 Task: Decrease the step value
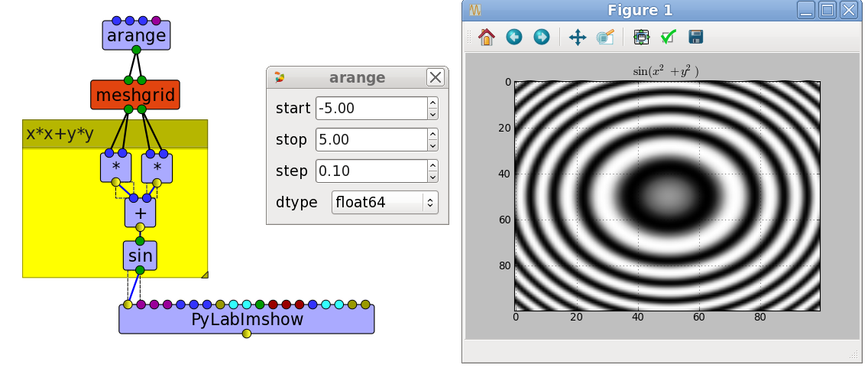coord(433,176)
